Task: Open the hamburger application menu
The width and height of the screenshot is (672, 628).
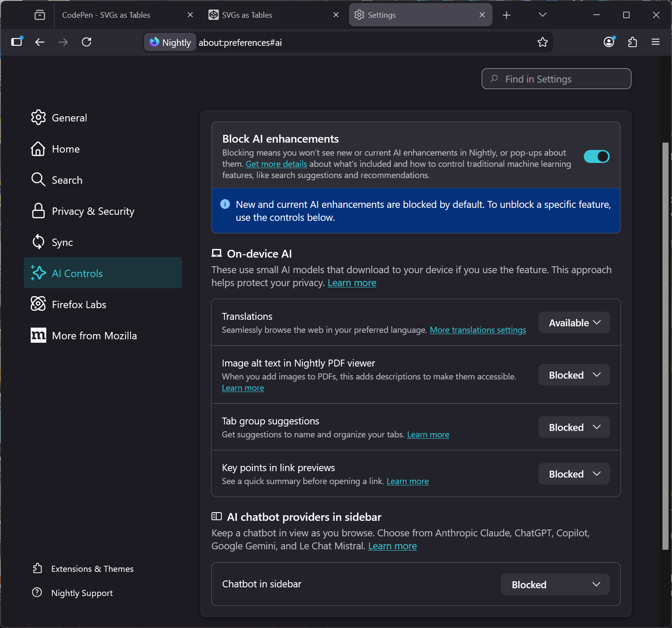Action: (655, 42)
